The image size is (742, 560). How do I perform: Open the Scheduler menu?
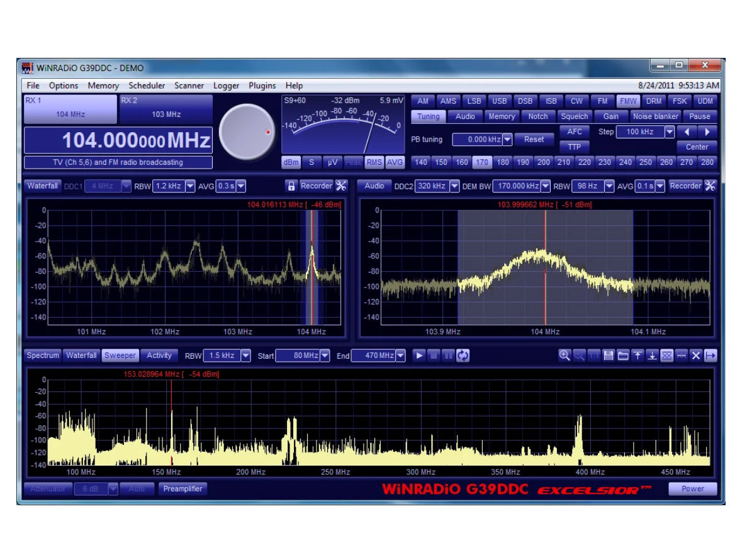[147, 86]
